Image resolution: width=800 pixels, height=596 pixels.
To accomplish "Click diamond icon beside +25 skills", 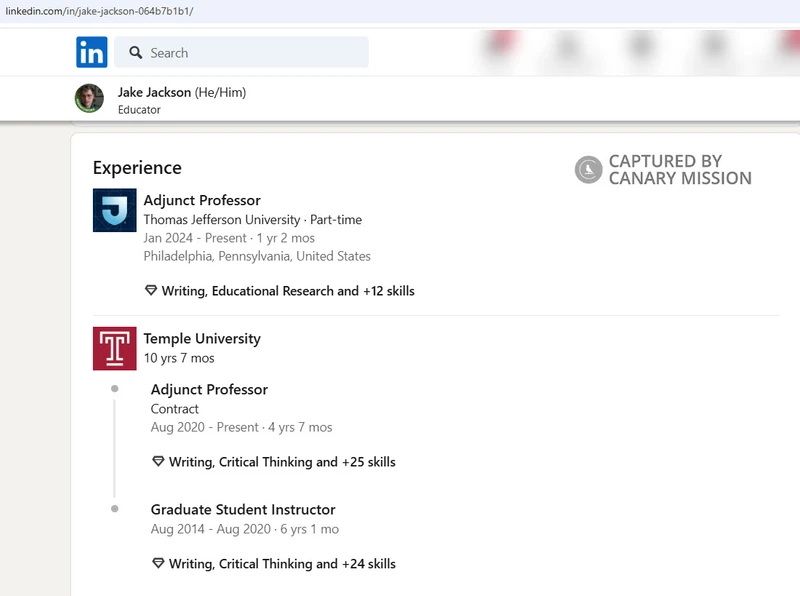I will coord(158,462).
